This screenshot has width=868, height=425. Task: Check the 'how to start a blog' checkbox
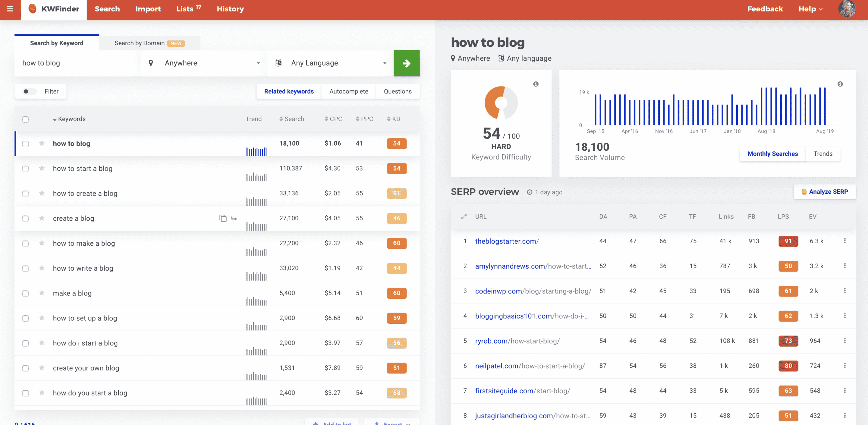point(26,169)
